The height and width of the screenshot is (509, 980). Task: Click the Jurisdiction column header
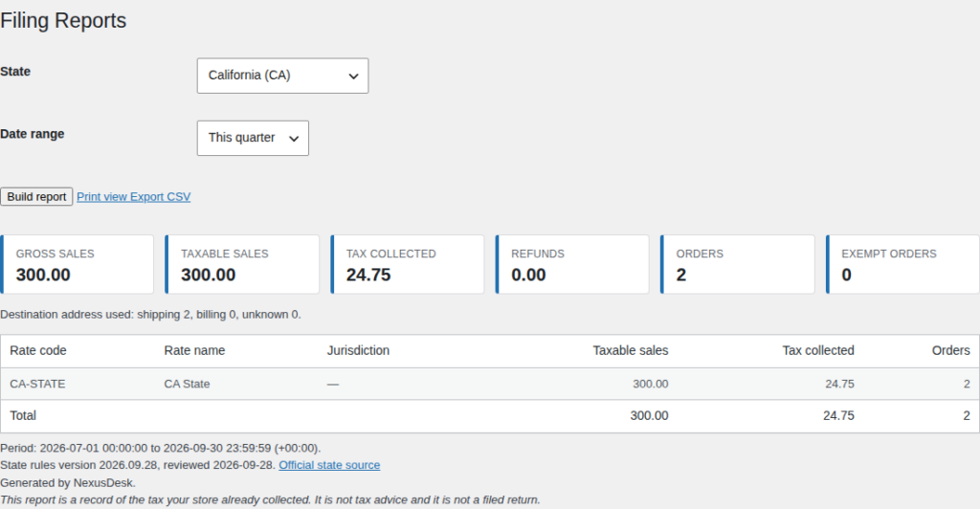click(x=358, y=351)
